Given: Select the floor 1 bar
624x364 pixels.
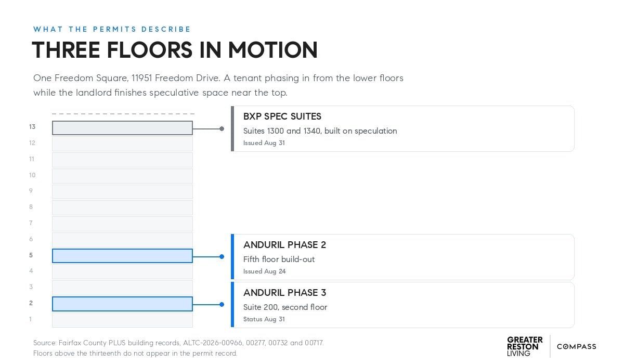Looking at the screenshot, I should [x=122, y=320].
